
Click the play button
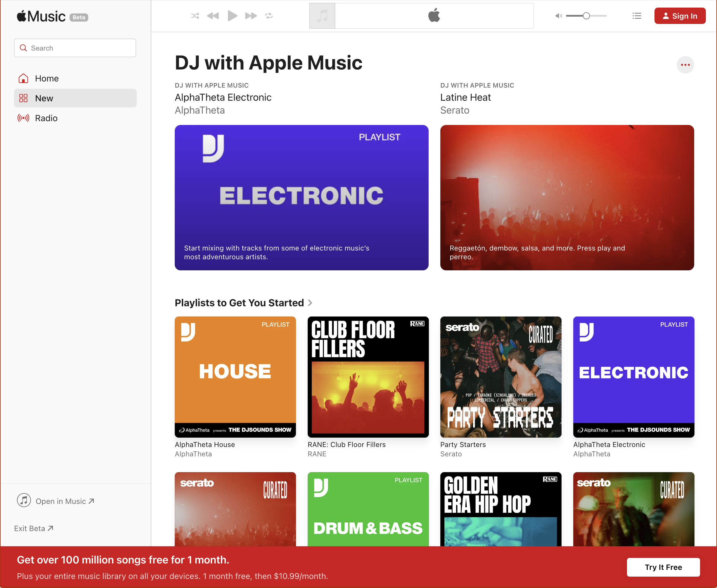coord(232,15)
